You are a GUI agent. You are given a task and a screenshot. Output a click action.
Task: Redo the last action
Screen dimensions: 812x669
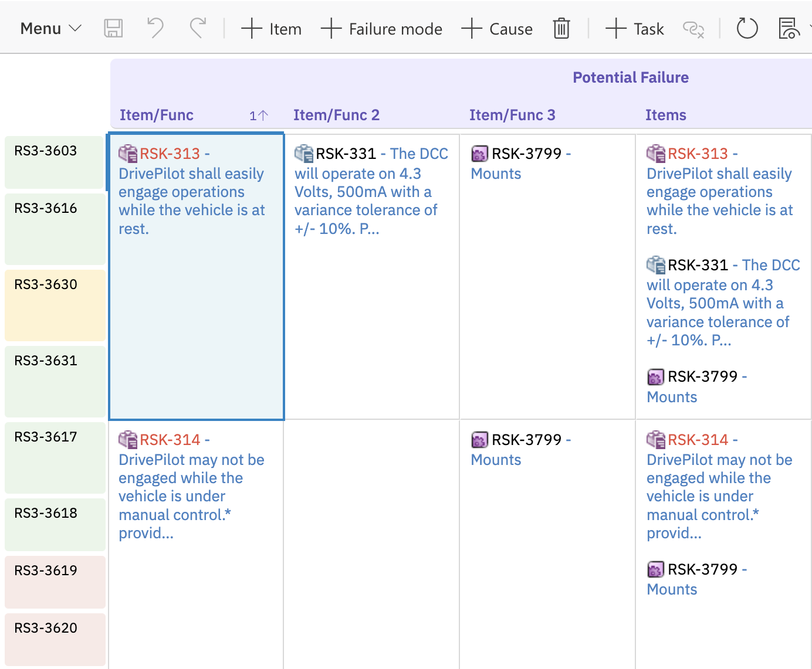(198, 28)
